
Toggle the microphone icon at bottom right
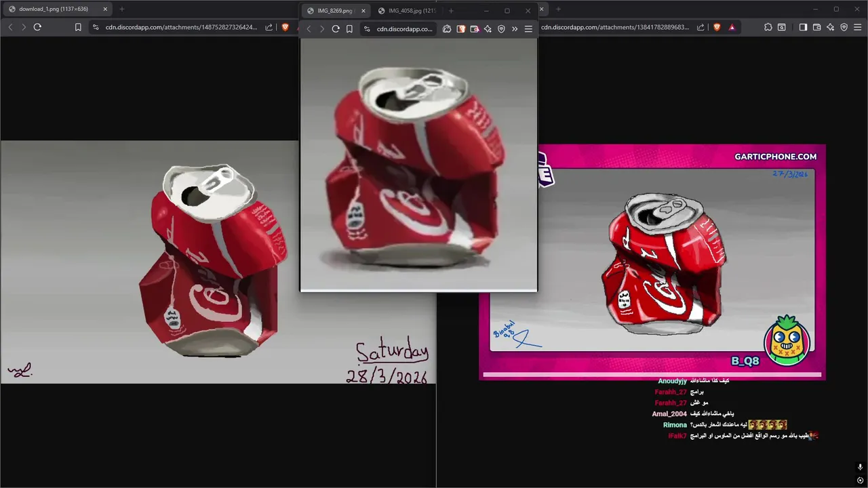point(860,467)
